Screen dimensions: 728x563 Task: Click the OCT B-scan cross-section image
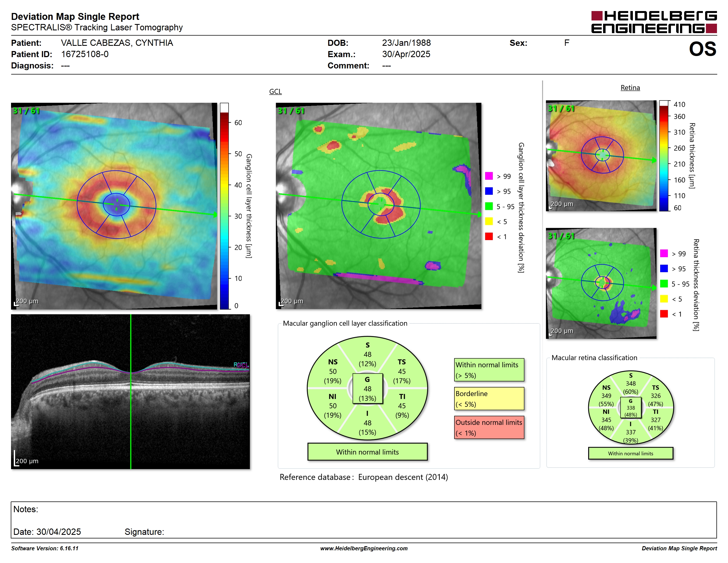(x=130, y=392)
